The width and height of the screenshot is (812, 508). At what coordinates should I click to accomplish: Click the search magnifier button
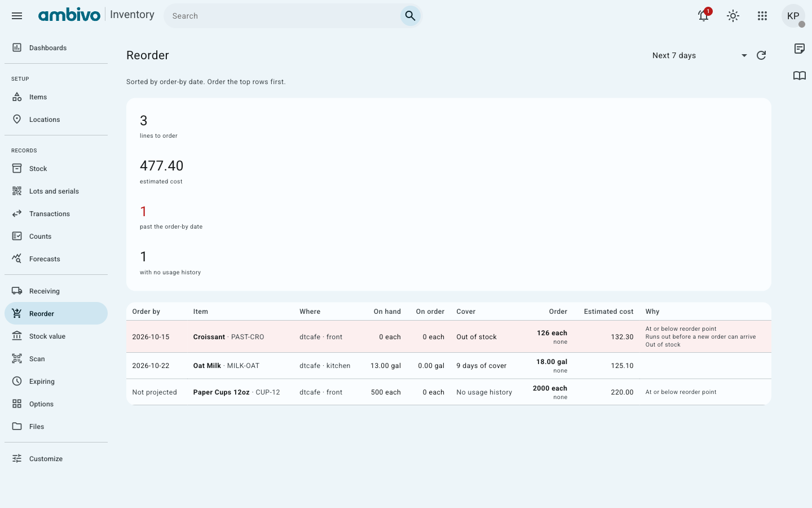pyautogui.click(x=410, y=16)
